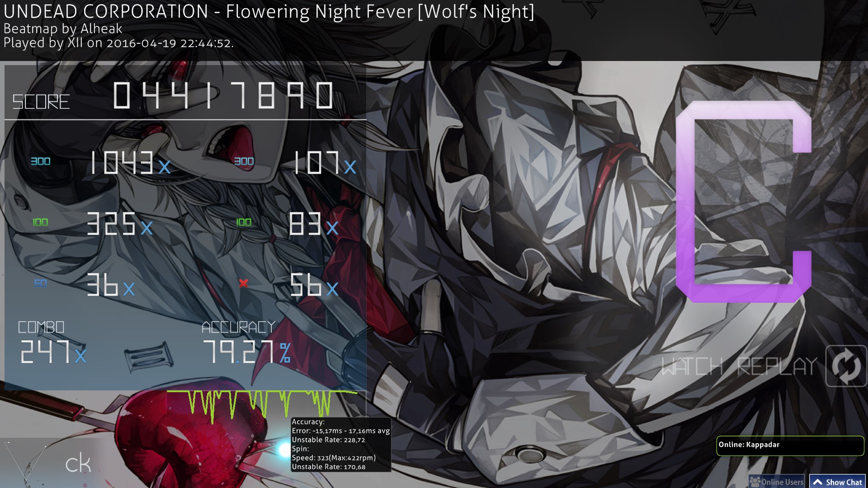Viewport: 868px width, 488px height.
Task: Click the Watch Replay button
Action: coord(764,366)
